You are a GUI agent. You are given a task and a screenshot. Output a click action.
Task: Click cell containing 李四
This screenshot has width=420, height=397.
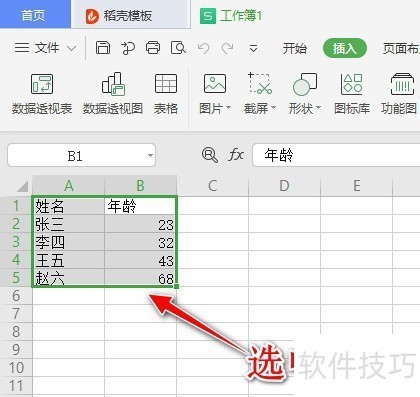click(x=69, y=242)
